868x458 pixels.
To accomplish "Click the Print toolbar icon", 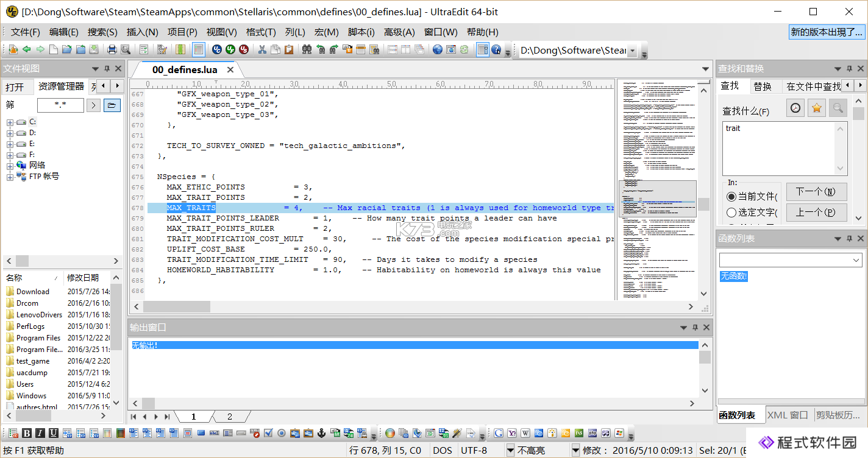I will tap(112, 50).
